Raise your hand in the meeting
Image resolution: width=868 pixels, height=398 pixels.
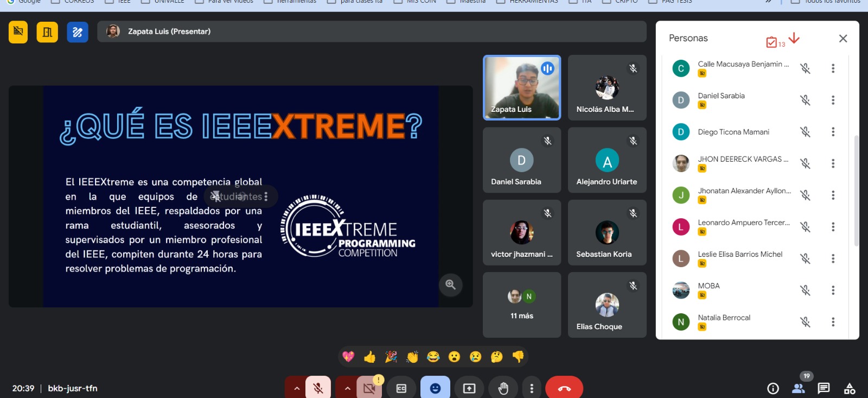tap(503, 388)
